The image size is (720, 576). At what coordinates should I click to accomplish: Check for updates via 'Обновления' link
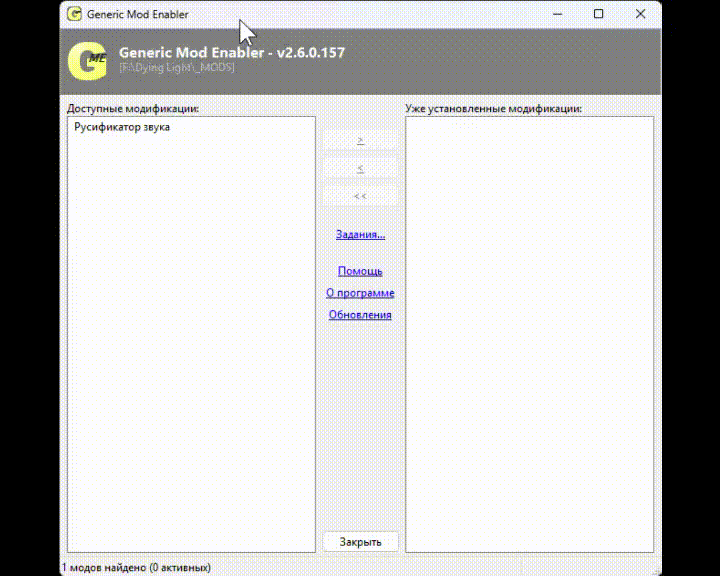(x=360, y=315)
